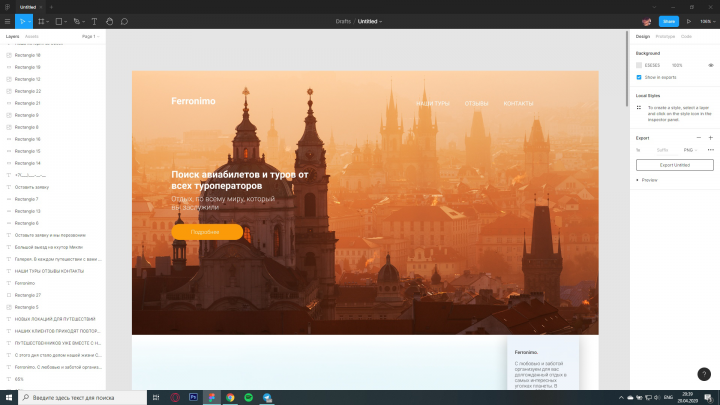Switch to the Prototype tab
Screen dimensions: 720x405
click(665, 36)
